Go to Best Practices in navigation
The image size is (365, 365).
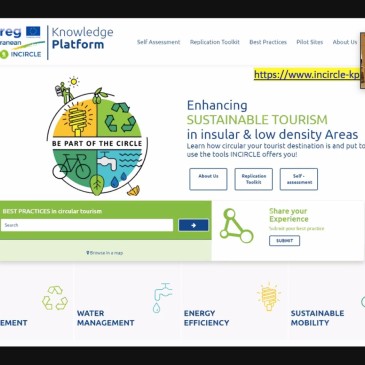[x=268, y=42]
